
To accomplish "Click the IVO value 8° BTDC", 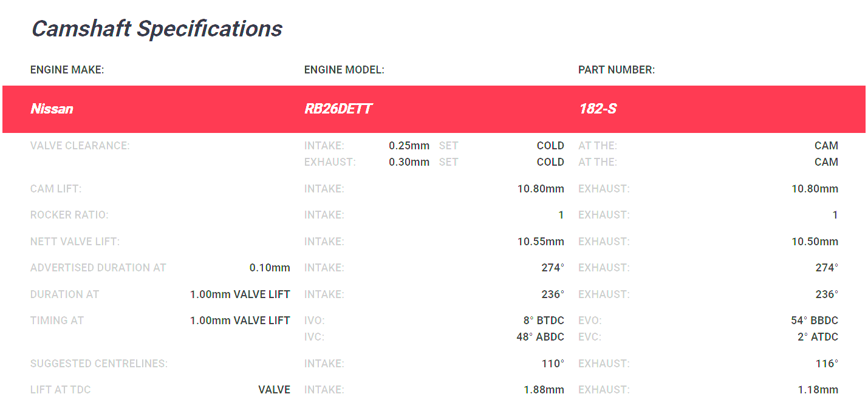I will [544, 321].
